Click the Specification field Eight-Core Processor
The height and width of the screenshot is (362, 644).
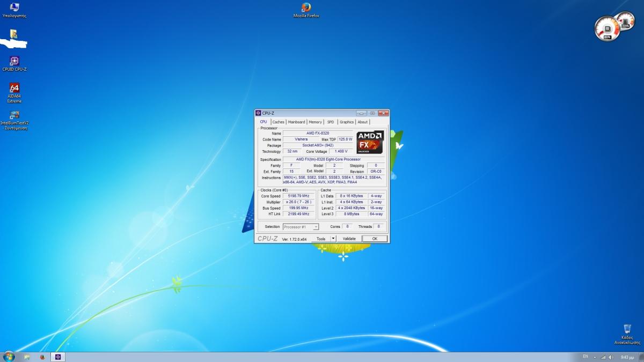[x=333, y=159]
